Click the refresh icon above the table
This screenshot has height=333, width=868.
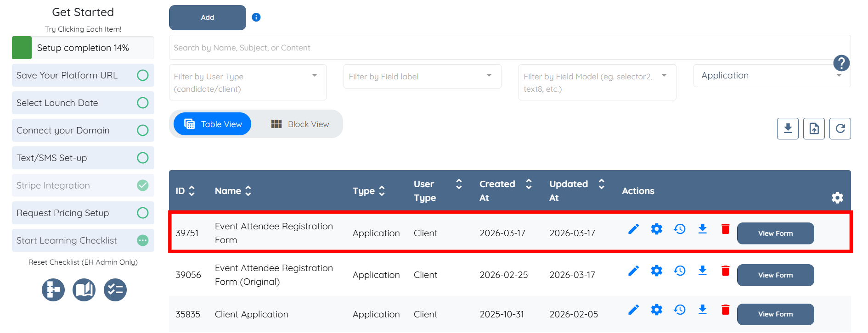[x=840, y=128]
